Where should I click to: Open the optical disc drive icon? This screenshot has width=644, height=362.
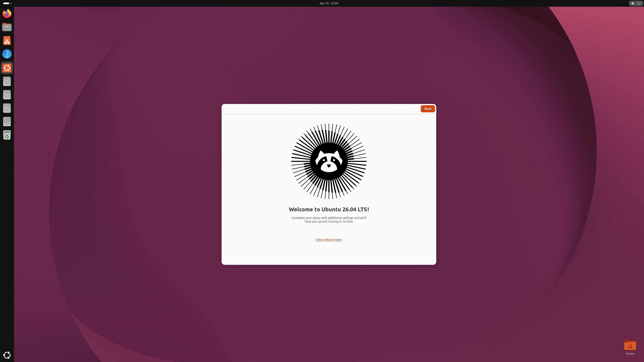pyautogui.click(x=7, y=122)
